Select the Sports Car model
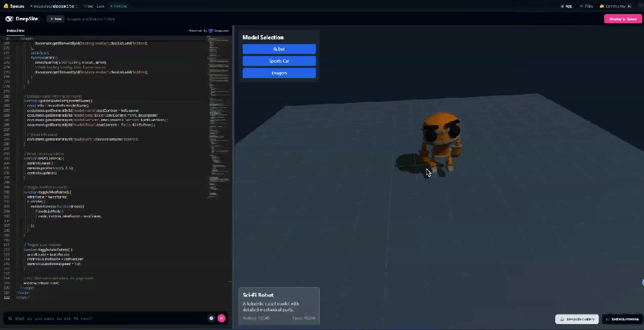The height and width of the screenshot is (330, 644). point(279,61)
